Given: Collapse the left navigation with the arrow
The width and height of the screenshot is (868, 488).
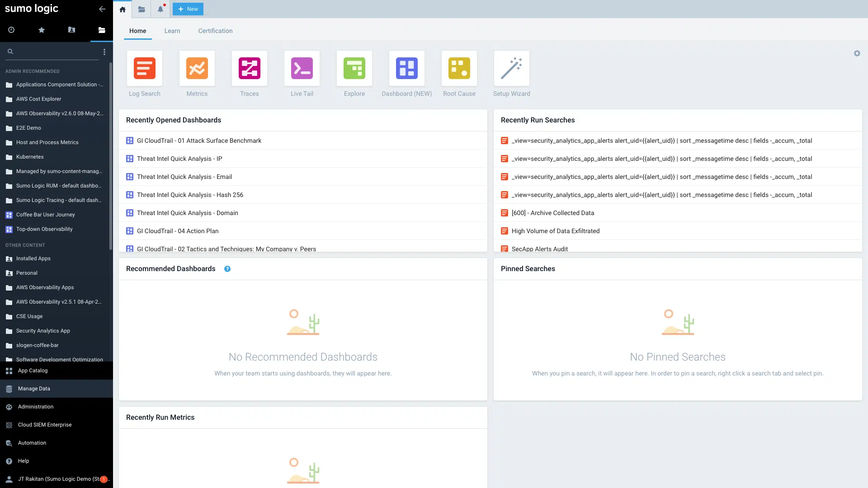Looking at the screenshot, I should 102,9.
